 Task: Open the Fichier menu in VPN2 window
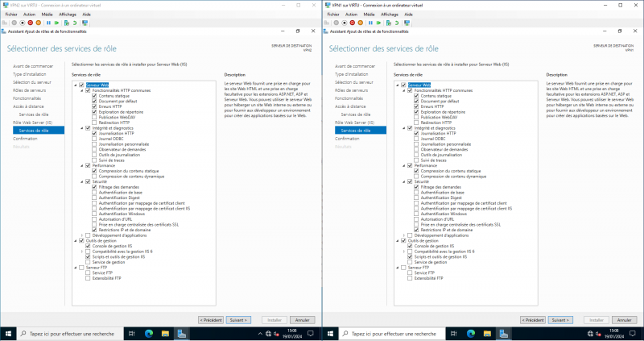11,15
